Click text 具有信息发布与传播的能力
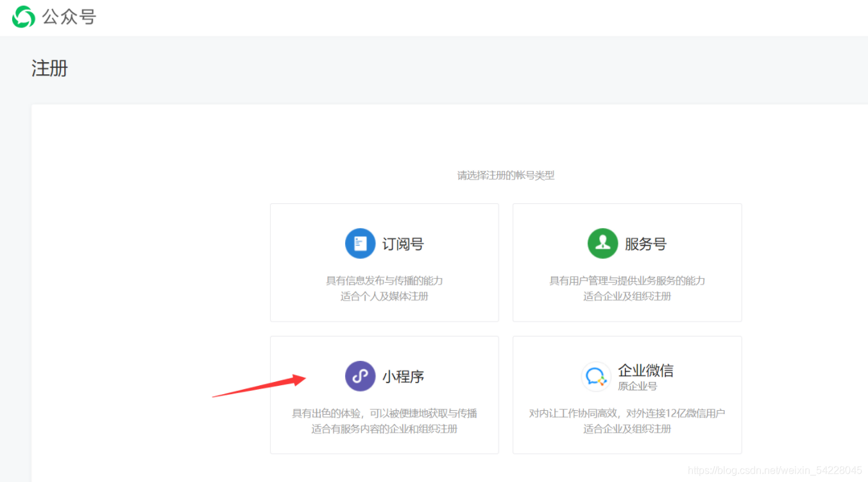This screenshot has width=868, height=482. coord(384,281)
